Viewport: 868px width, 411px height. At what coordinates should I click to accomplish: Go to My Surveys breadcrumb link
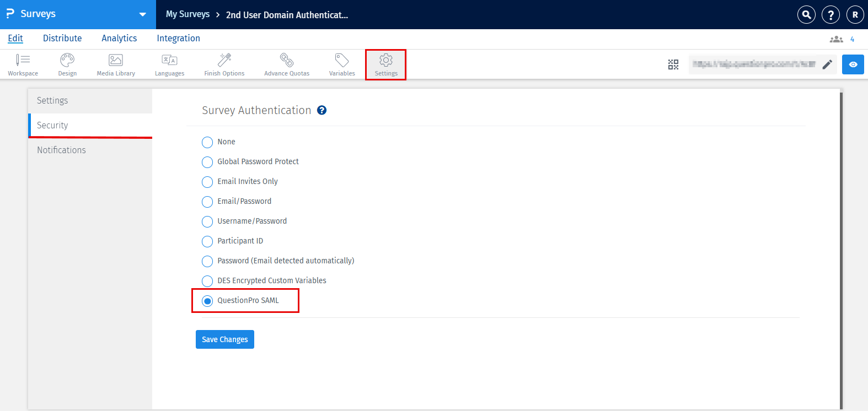click(x=187, y=14)
